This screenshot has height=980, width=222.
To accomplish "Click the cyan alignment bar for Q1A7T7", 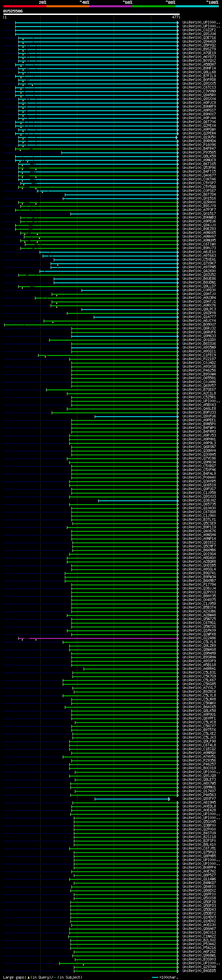I will tap(136, 317).
